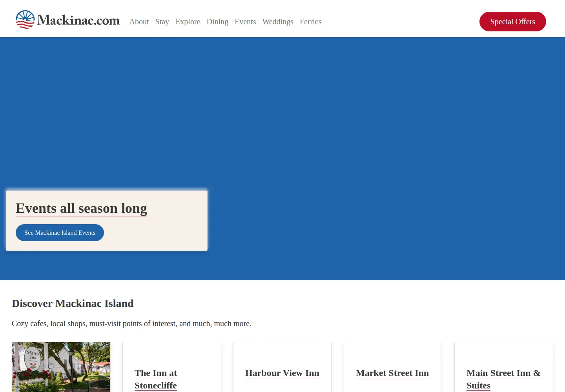The image size is (565, 392).
Task: Go to the Explore menu
Action: click(188, 22)
